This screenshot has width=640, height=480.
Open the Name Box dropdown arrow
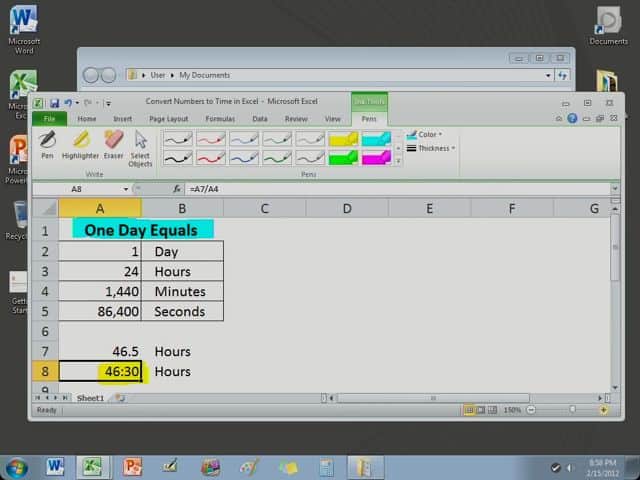pyautogui.click(x=126, y=189)
